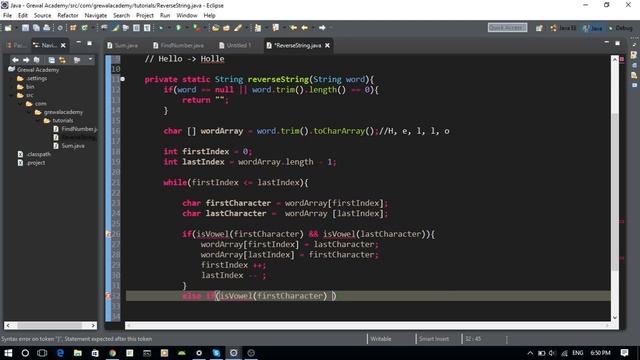Click the Open Perspective icon near Java EE

coord(539,28)
